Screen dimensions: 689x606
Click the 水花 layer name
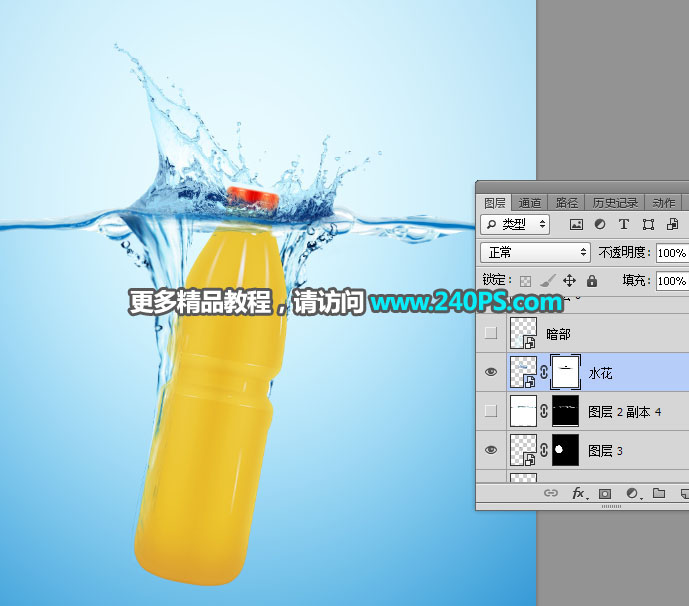pos(600,373)
